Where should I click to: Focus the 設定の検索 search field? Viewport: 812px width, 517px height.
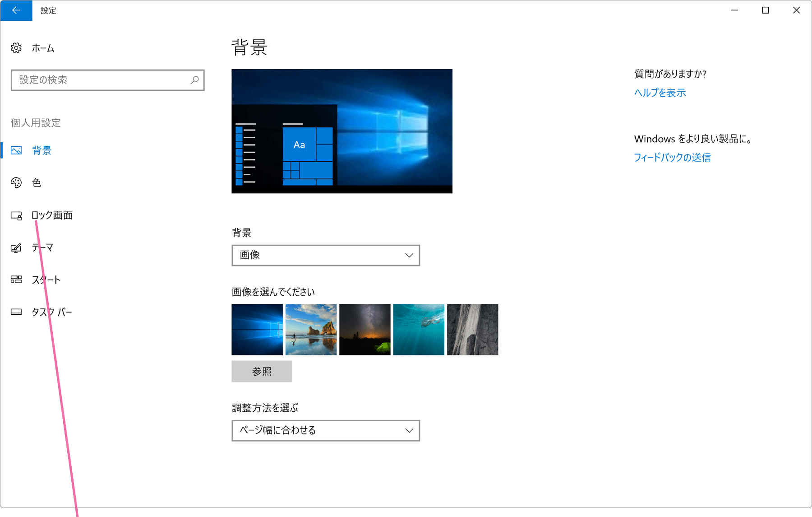click(x=107, y=80)
